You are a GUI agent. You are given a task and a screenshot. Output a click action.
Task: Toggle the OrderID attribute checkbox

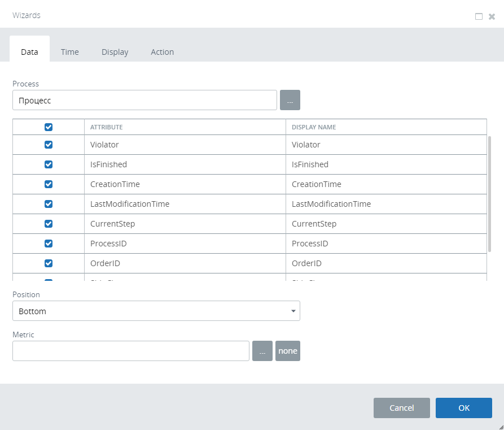[x=49, y=263]
